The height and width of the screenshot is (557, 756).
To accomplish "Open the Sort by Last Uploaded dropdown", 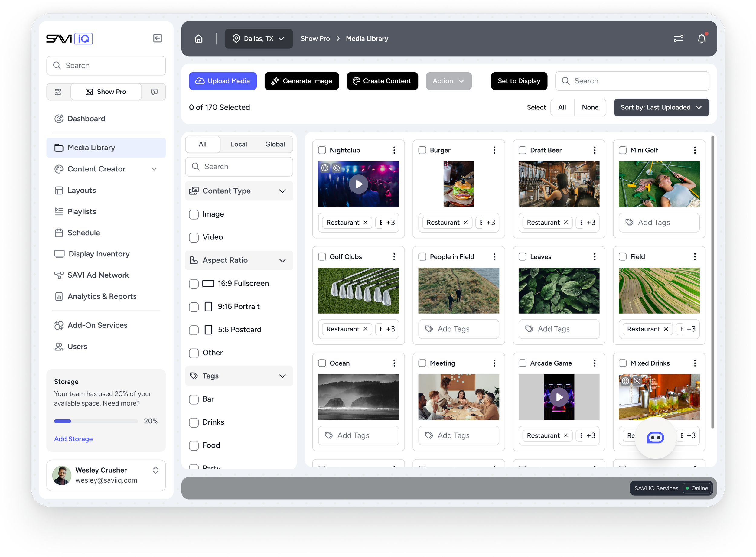I will click(x=661, y=107).
